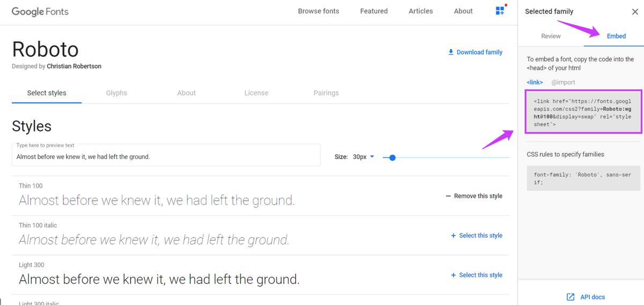Click the Thin 100 italic preview sentence
Viewport: 644px width, 305px height.
[154, 240]
